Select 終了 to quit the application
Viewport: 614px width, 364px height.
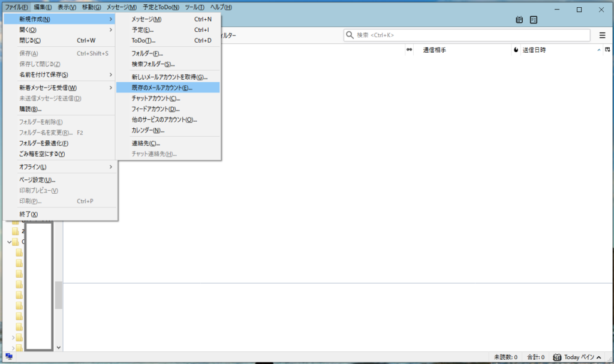[x=29, y=214]
